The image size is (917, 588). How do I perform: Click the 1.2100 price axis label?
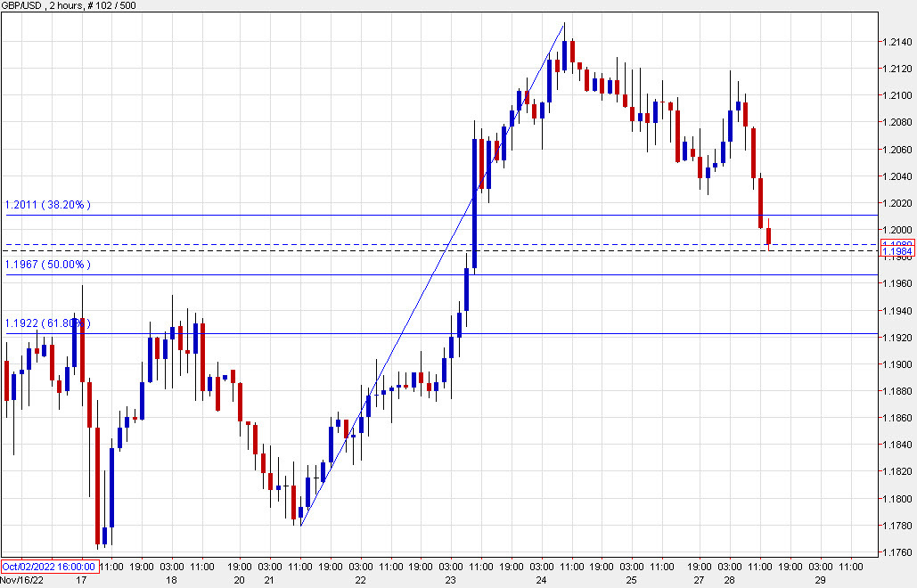[x=897, y=95]
